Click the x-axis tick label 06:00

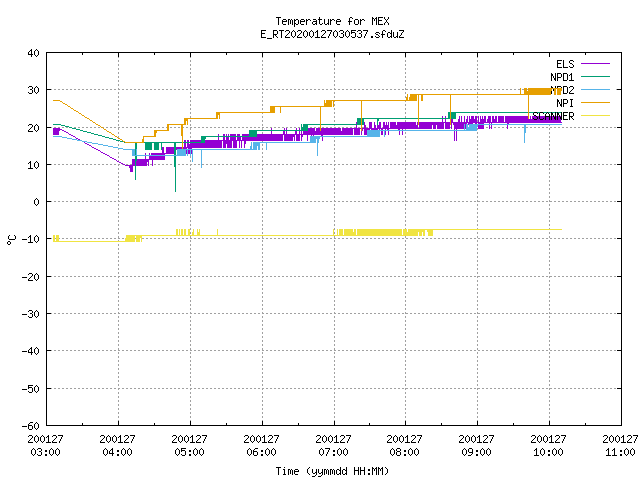click(261, 452)
